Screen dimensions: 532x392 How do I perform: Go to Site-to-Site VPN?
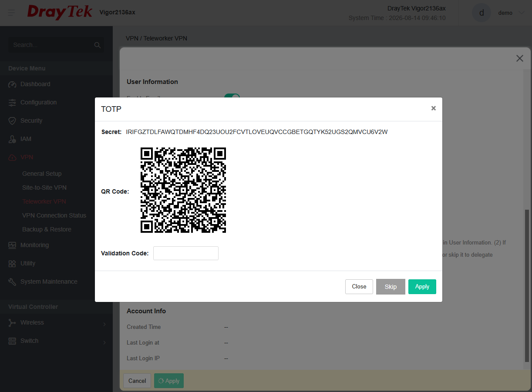tap(44, 188)
